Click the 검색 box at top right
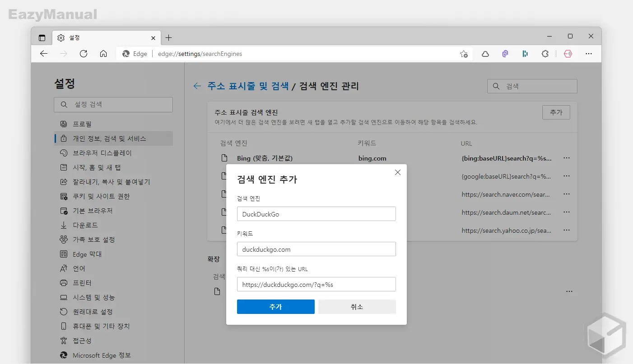This screenshot has height=364, width=633. (532, 86)
